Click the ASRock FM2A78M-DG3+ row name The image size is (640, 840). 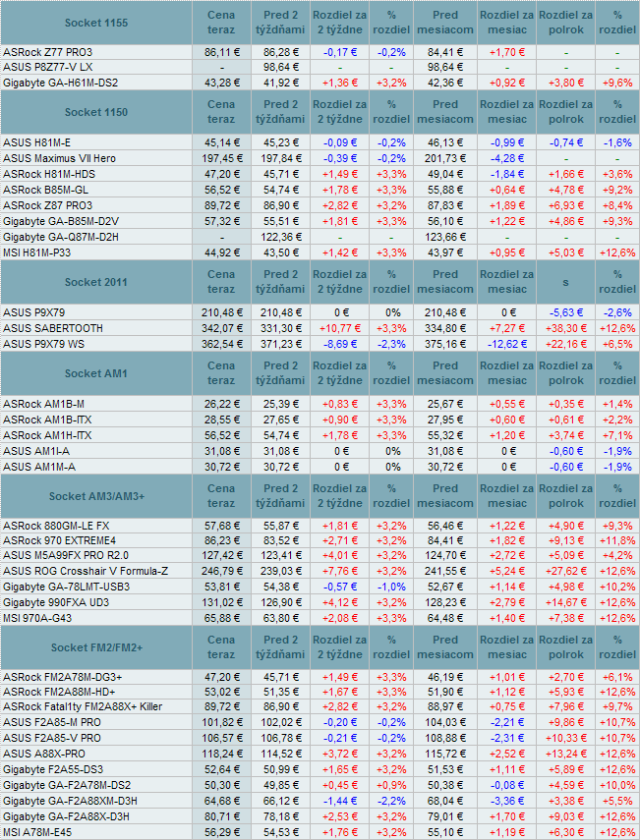[x=63, y=677]
